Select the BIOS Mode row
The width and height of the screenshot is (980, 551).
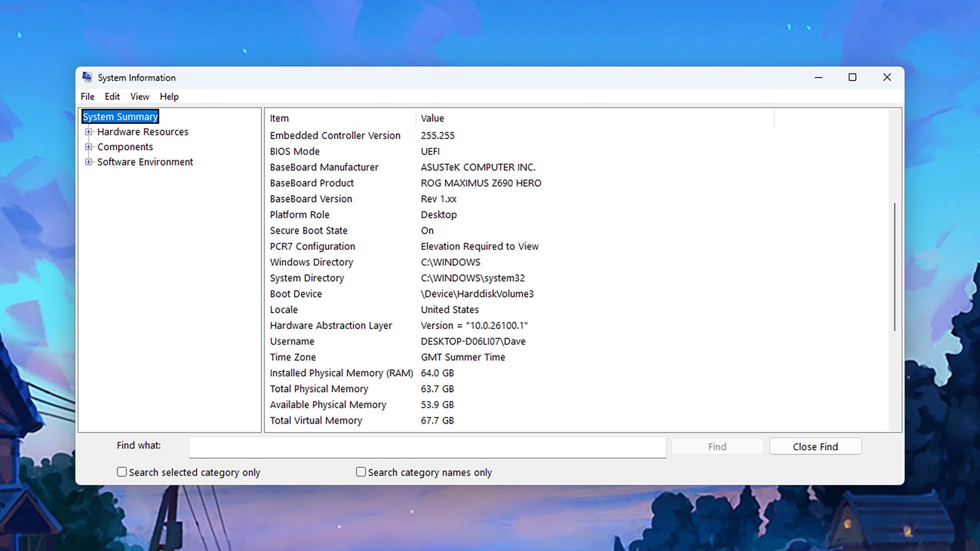519,151
